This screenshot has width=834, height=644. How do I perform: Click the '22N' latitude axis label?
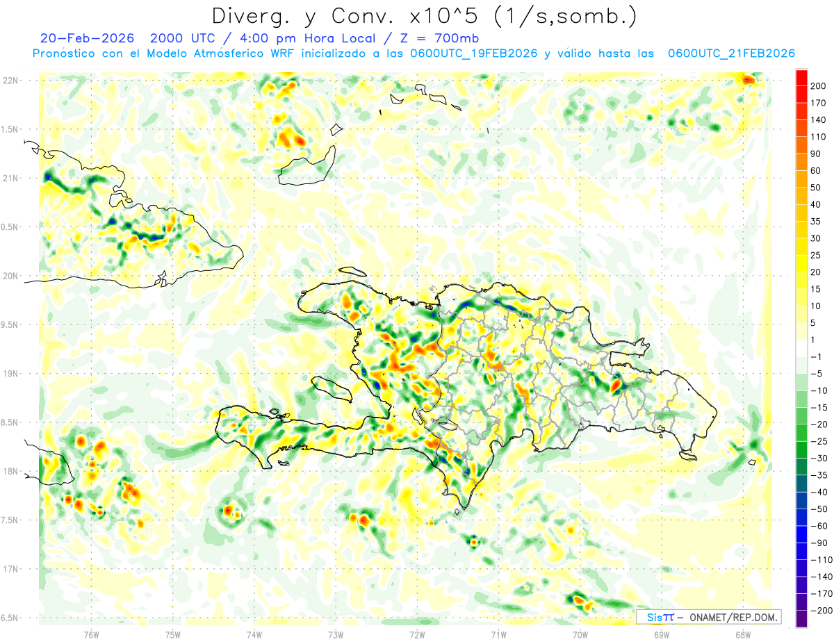click(10, 81)
